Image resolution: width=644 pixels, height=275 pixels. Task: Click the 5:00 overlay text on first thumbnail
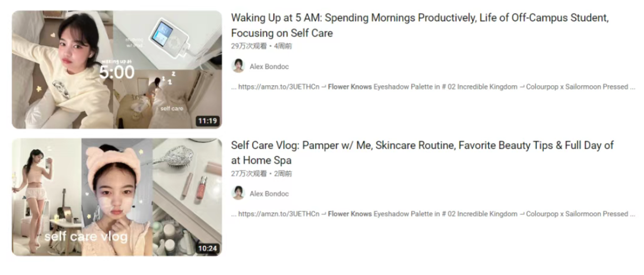tap(117, 72)
